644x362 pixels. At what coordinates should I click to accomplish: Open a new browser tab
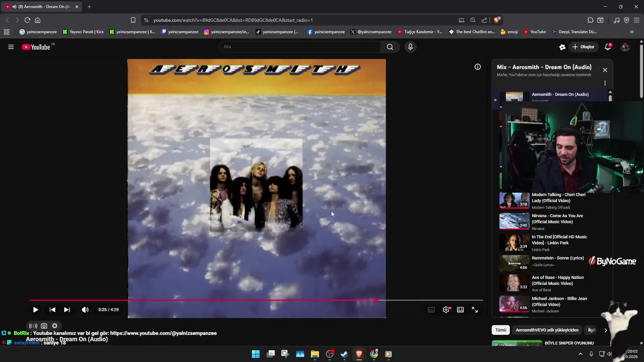tap(89, 7)
